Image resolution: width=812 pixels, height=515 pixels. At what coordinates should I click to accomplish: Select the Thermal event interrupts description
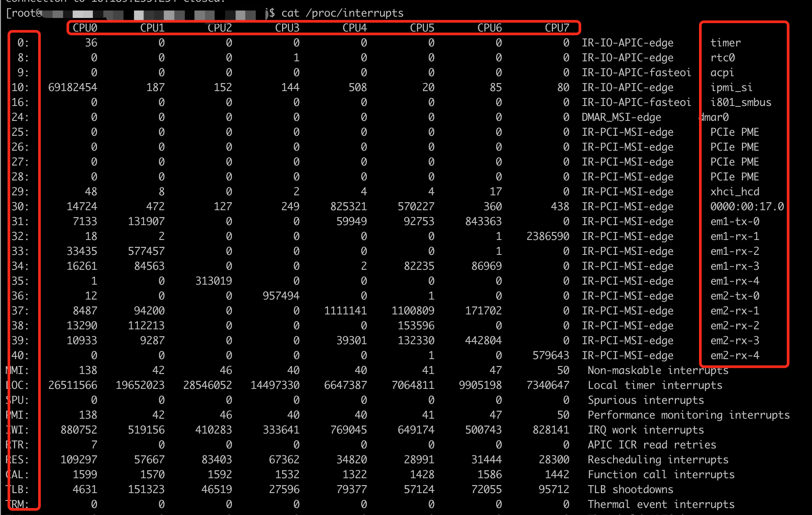[x=661, y=504]
